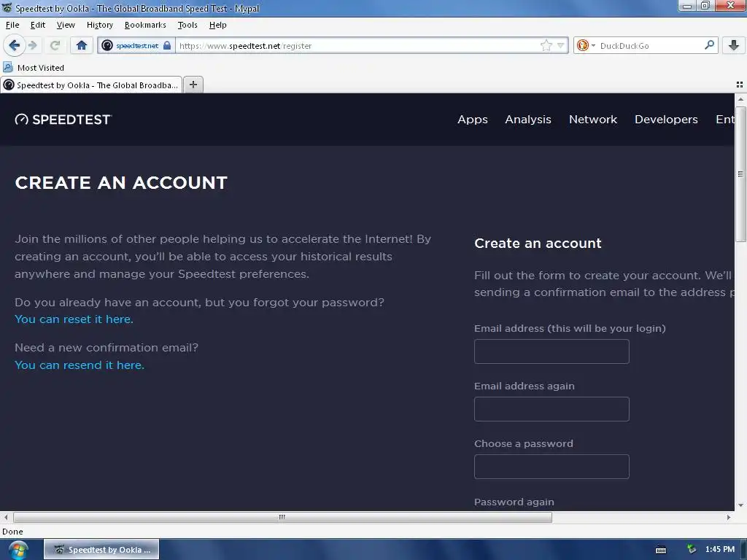Open the Tools menu
The height and width of the screenshot is (560, 747).
[x=187, y=25]
